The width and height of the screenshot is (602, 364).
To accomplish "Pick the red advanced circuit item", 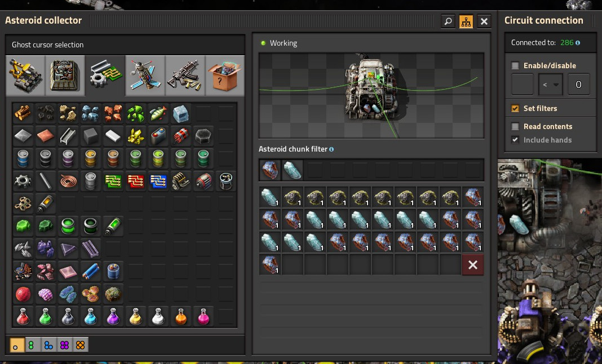I will point(136,181).
